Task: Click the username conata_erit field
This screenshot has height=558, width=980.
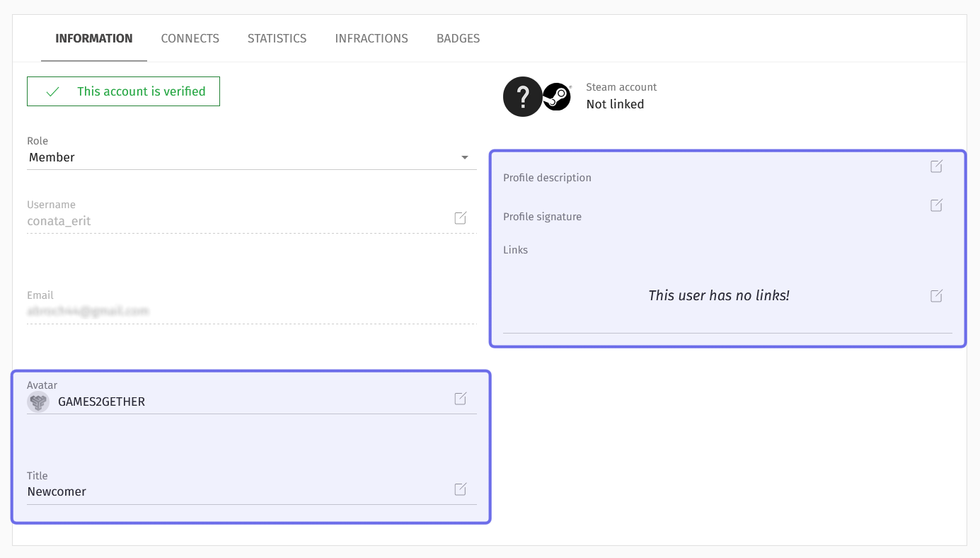Action: tap(252, 221)
